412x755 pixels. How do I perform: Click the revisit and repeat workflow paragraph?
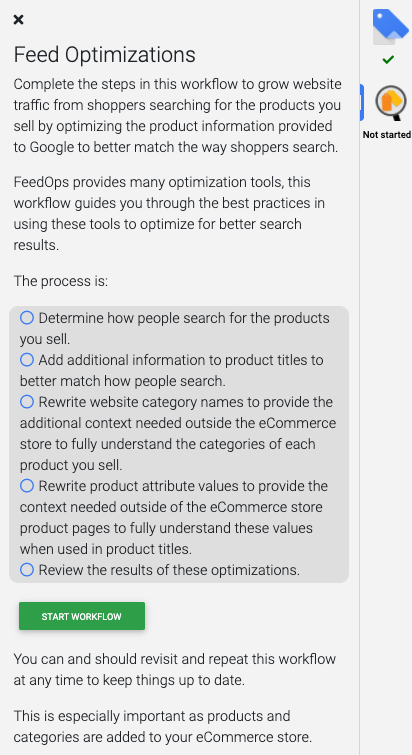pyautogui.click(x=175, y=669)
